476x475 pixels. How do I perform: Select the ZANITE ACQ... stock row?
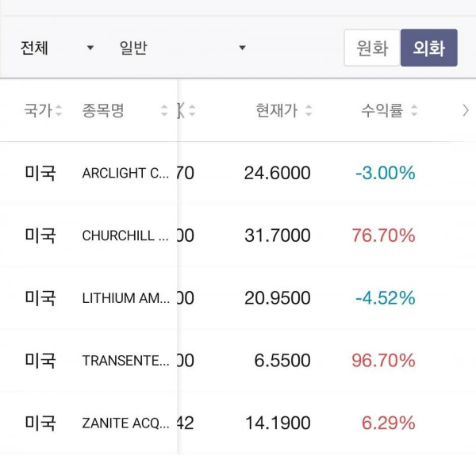click(x=238, y=423)
